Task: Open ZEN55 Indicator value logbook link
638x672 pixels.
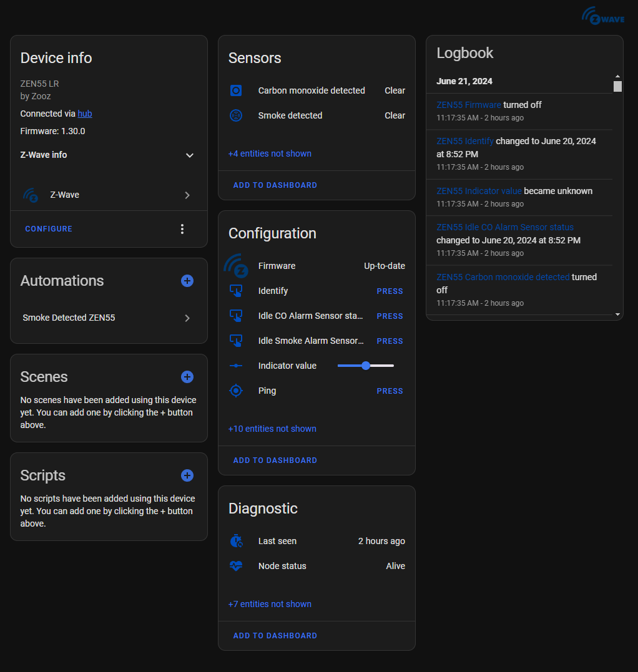Action: click(x=479, y=191)
